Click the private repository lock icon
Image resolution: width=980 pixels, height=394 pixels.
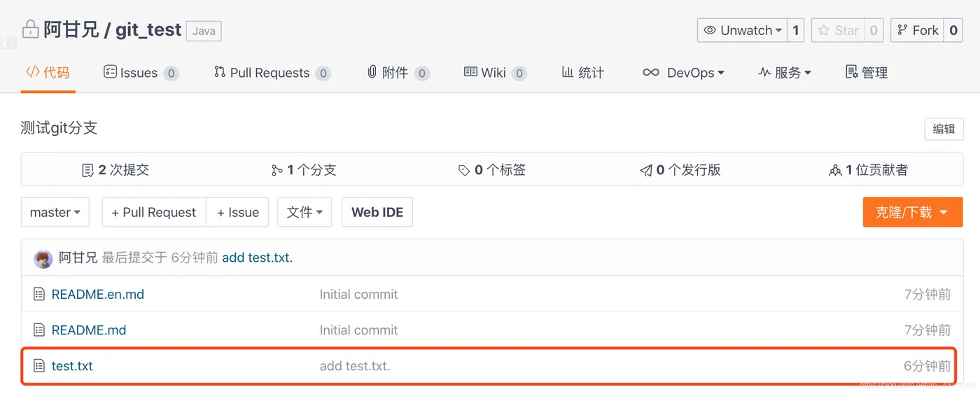(x=30, y=29)
